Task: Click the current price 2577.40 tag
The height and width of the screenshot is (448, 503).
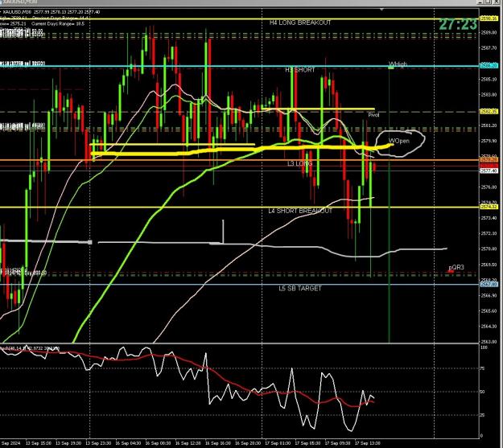Action: [x=489, y=171]
